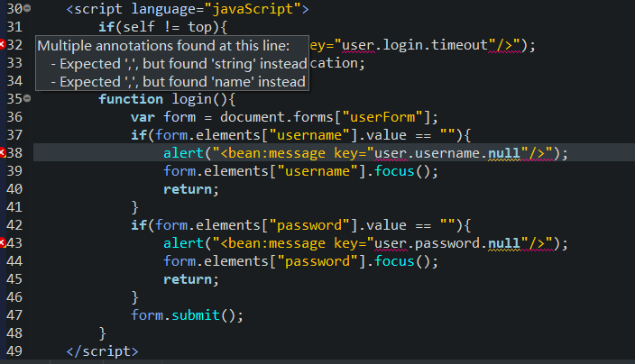Screen dimensions: 635x364
Task: Click 'return' keyword on line 45
Action: tap(188, 279)
